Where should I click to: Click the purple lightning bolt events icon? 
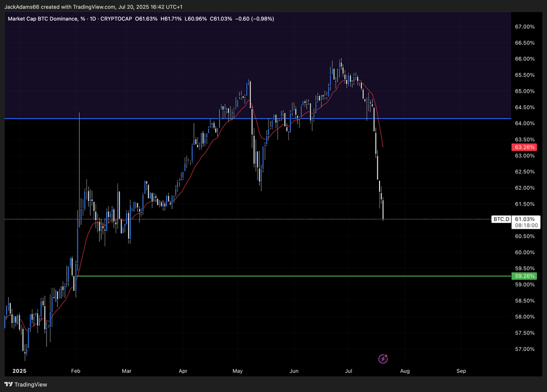click(x=383, y=359)
